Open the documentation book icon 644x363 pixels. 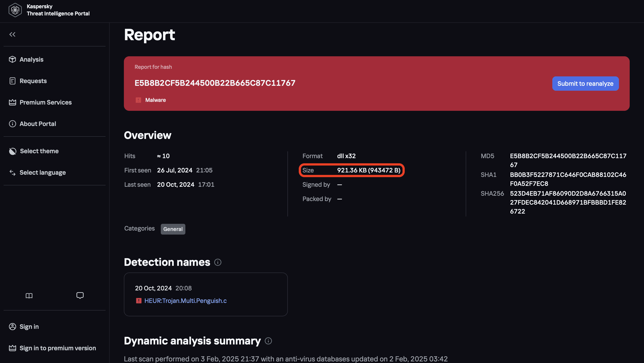[x=29, y=296]
